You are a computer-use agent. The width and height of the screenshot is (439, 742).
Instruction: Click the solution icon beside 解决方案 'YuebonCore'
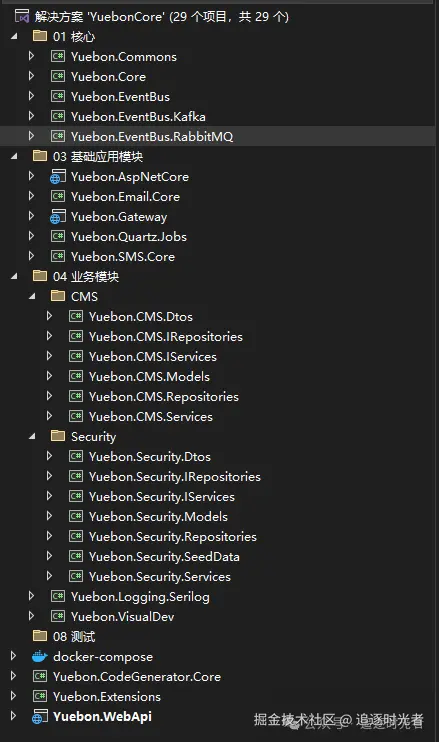tap(22, 17)
